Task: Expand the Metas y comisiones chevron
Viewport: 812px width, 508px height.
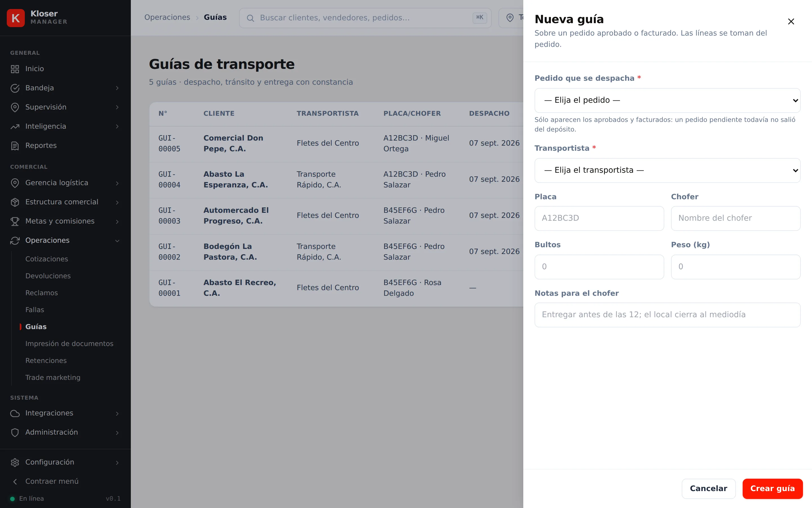Action: click(117, 222)
